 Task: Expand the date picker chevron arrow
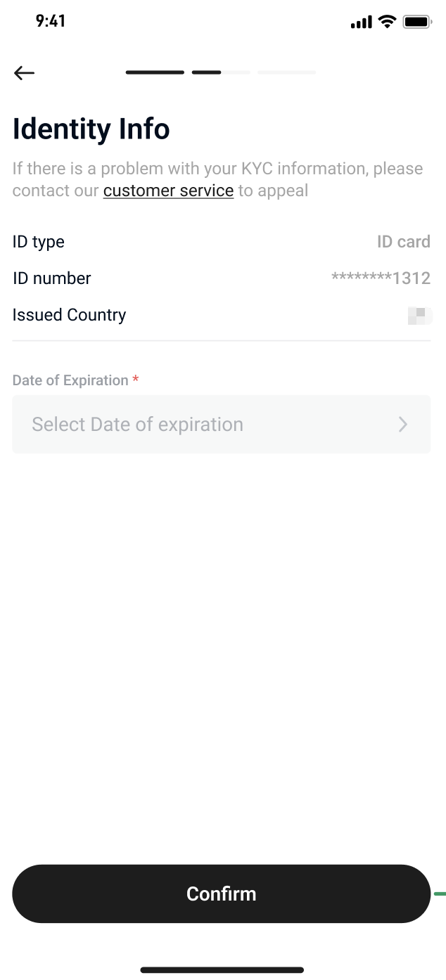[403, 424]
